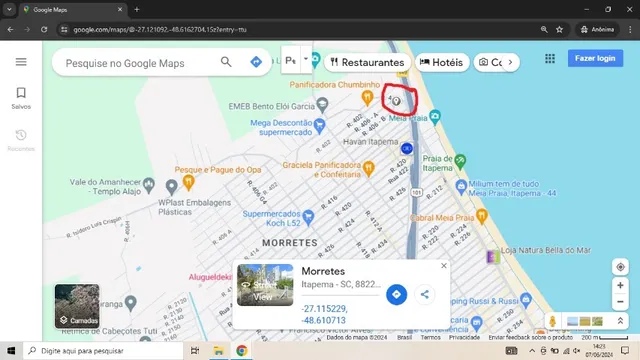
Task: Expand the input tool dropdown arrow
Action: (306, 59)
